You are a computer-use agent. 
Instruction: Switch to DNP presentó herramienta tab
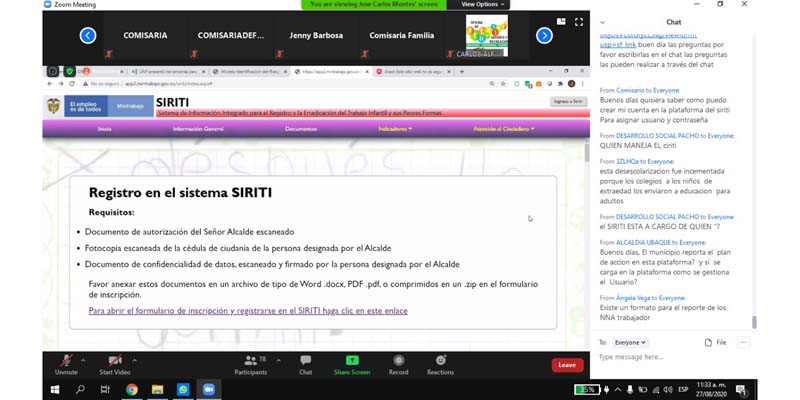[x=167, y=71]
